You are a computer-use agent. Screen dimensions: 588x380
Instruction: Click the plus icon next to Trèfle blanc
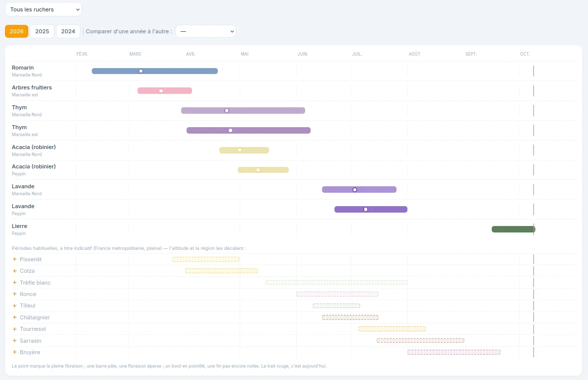click(14, 282)
